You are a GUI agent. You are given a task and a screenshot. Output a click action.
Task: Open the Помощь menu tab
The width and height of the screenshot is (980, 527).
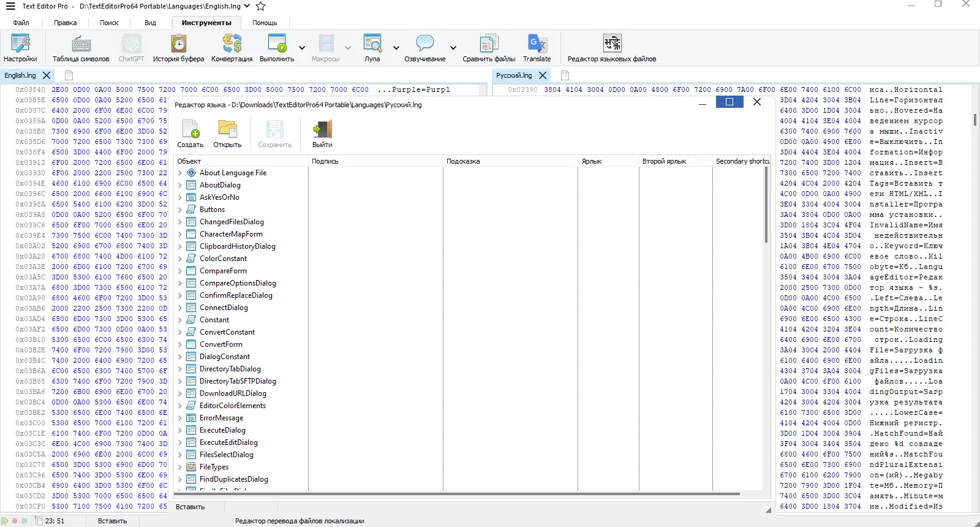[265, 23]
